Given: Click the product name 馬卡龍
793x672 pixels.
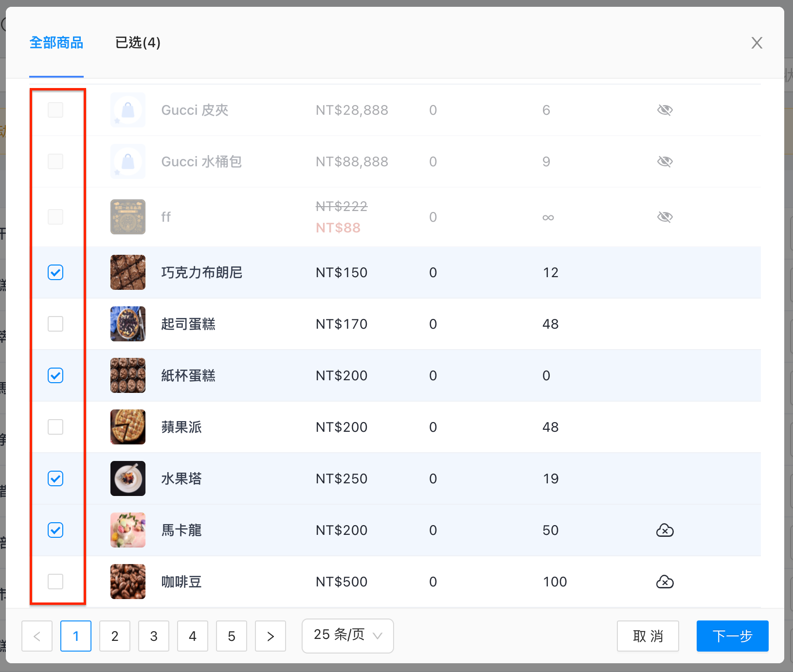Looking at the screenshot, I should (181, 530).
